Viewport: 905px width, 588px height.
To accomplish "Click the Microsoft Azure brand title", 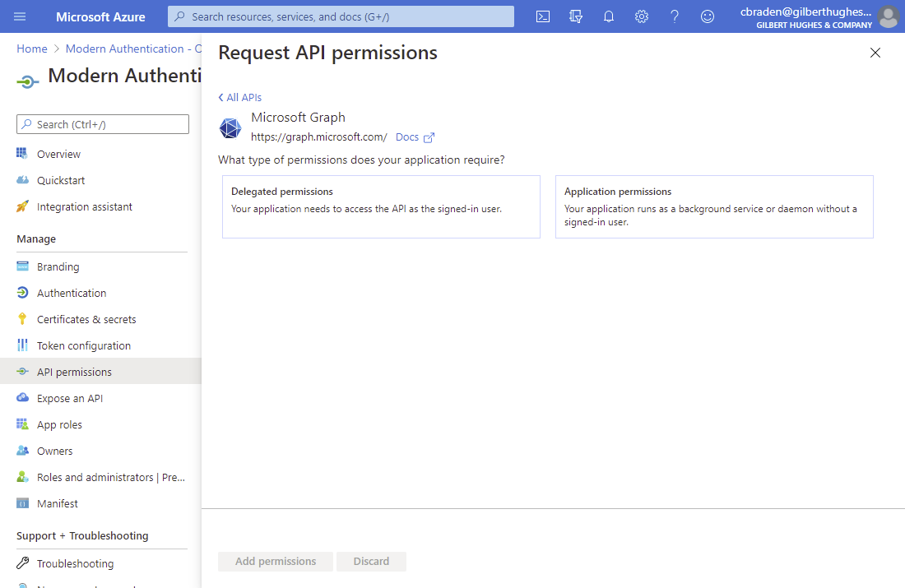I will 100,17.
